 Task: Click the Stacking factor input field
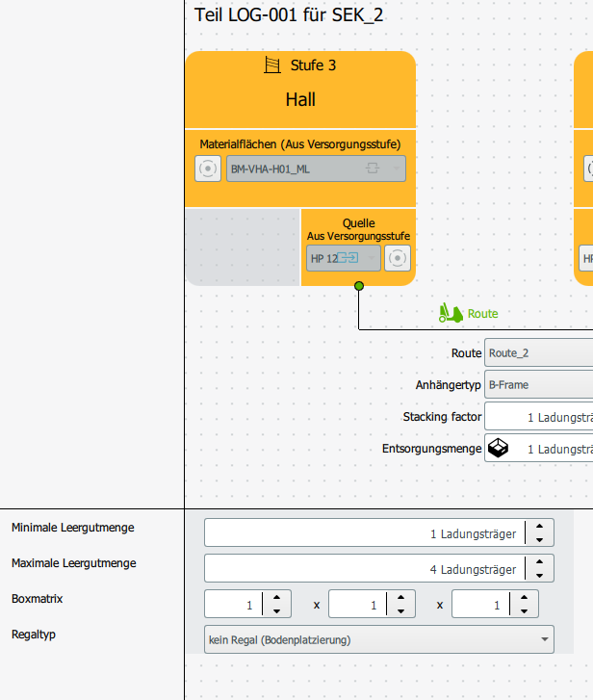click(x=538, y=416)
